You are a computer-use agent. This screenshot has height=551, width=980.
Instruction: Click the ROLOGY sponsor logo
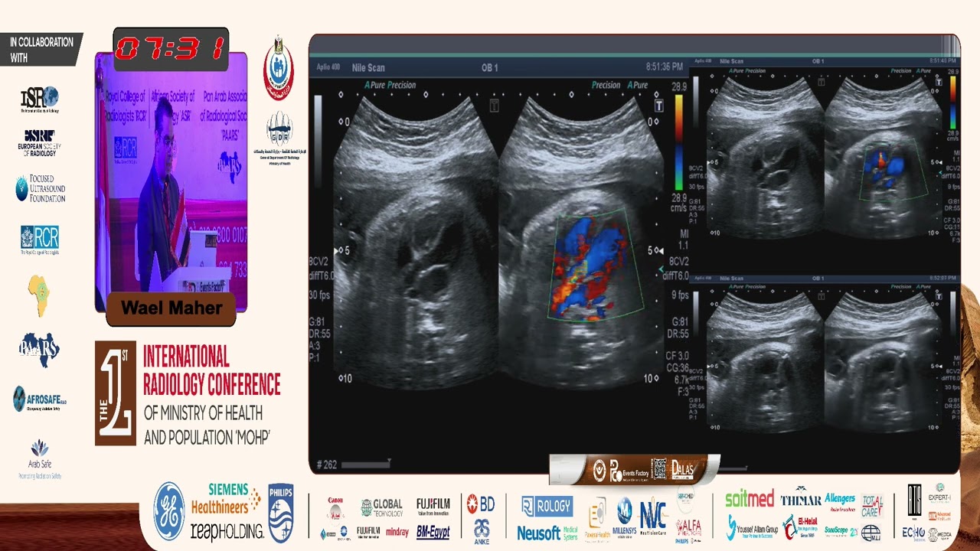pyautogui.click(x=547, y=506)
